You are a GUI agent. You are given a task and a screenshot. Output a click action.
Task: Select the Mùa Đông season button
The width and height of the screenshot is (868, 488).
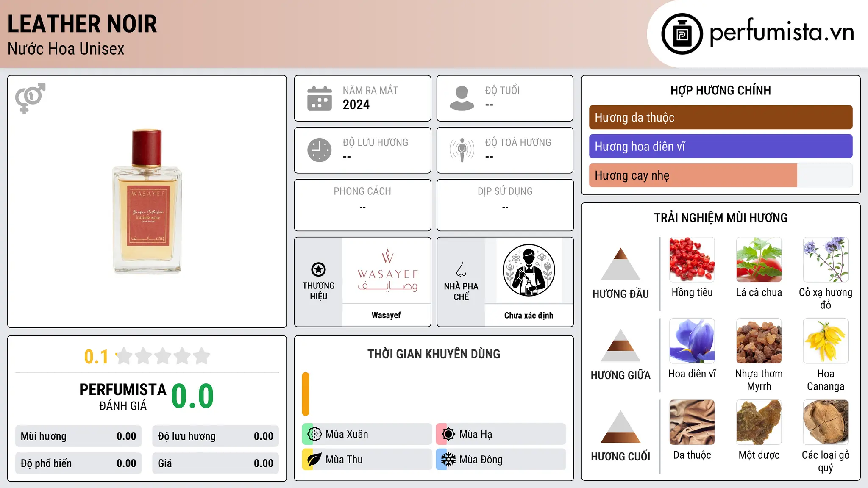tap(501, 460)
